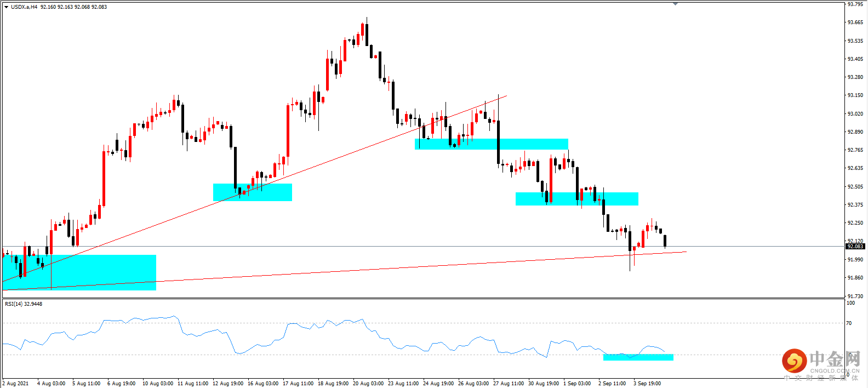Click the 92.765 price axis label
Screen dimensions: 868x388
[x=855, y=150]
